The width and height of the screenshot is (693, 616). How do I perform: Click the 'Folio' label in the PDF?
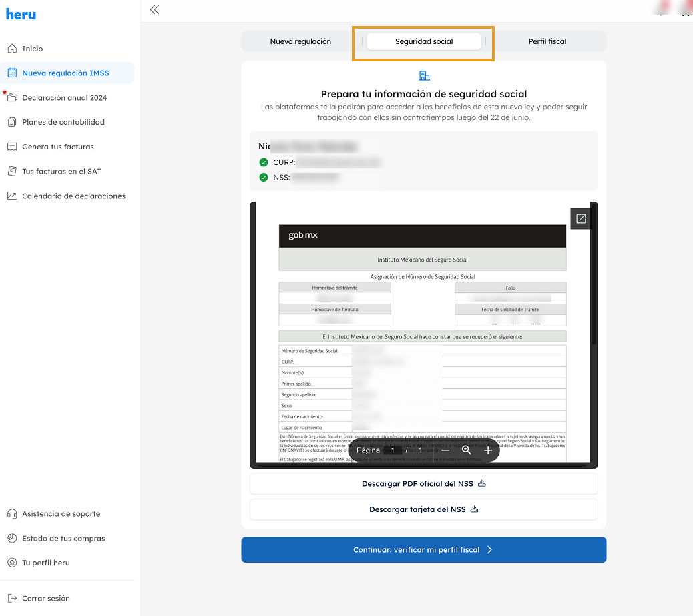(x=511, y=288)
